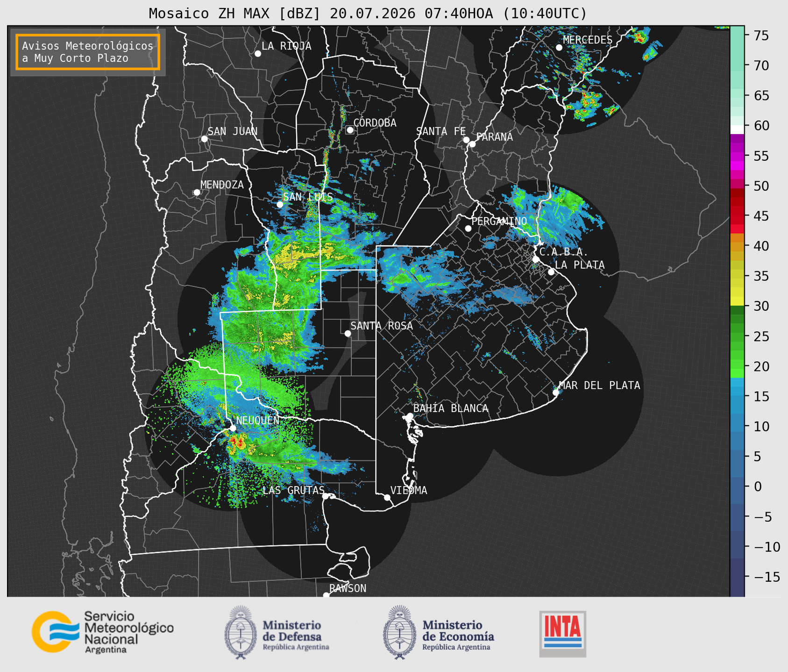
Task: Click the Mendoza city marker dot
Action: [197, 192]
